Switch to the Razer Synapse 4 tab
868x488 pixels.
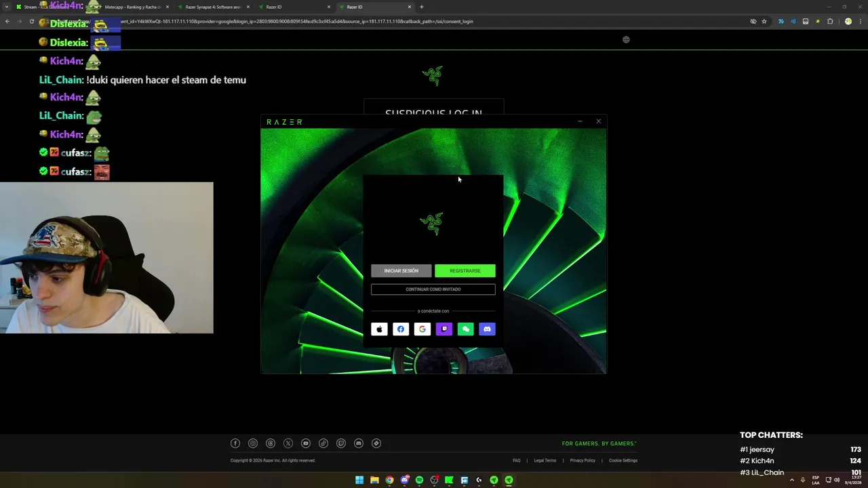tap(213, 7)
